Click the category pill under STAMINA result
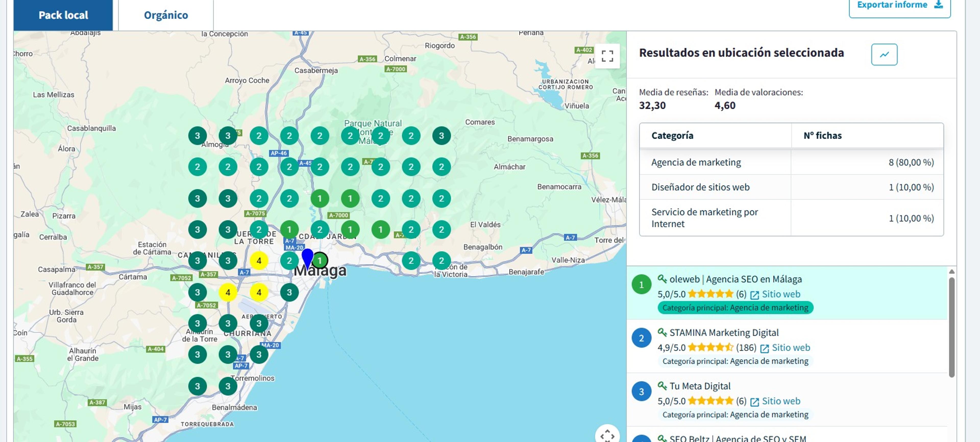The width and height of the screenshot is (980, 442). (x=735, y=361)
